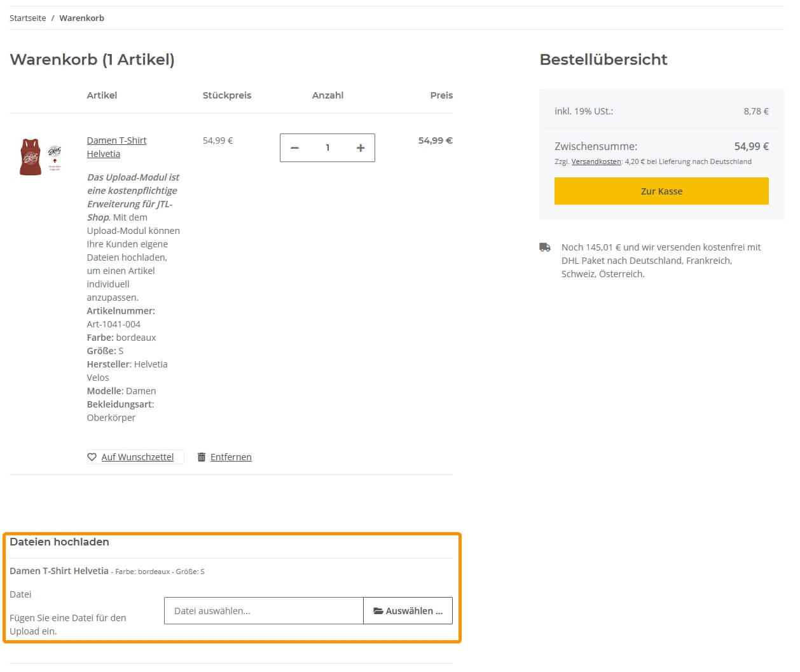Click the heart Wunschzettel icon

pos(92,457)
